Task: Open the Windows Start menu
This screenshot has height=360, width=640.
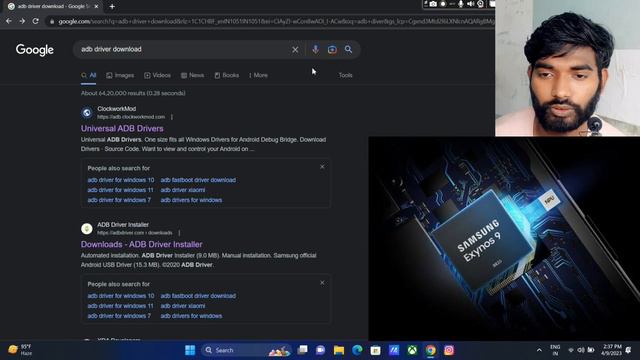Action: click(x=190, y=350)
